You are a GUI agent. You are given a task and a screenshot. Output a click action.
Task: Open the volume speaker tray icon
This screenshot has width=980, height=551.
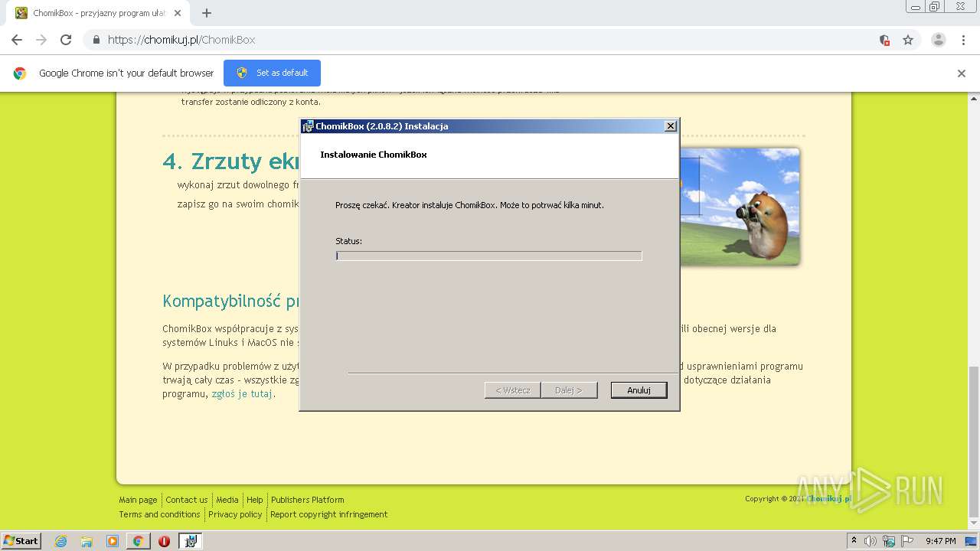[x=871, y=541]
